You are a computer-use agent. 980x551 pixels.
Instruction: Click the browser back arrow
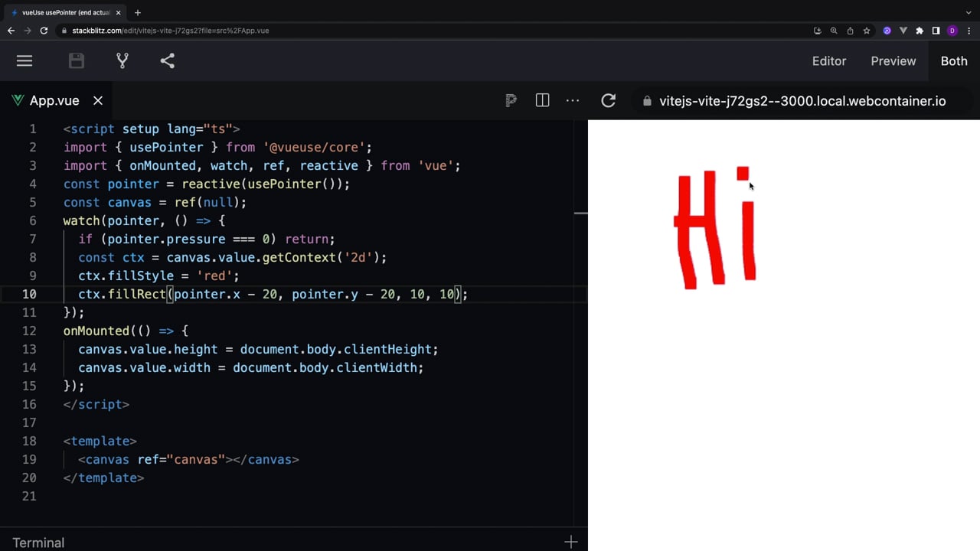click(11, 31)
